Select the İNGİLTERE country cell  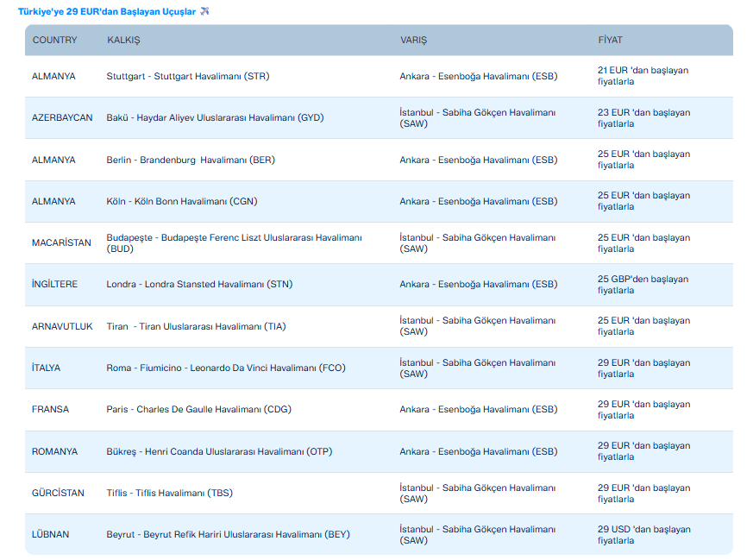pos(54,284)
